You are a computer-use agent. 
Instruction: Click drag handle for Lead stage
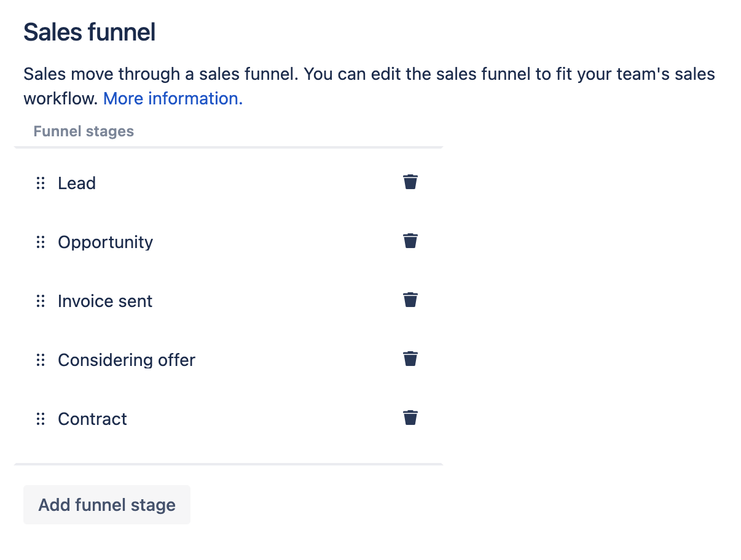click(x=41, y=183)
